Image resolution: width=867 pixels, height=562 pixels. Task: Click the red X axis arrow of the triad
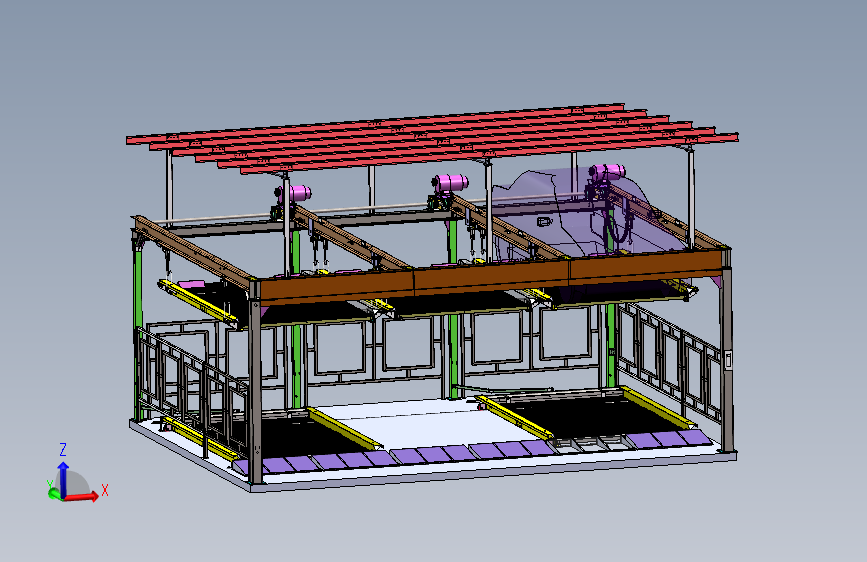click(x=82, y=496)
